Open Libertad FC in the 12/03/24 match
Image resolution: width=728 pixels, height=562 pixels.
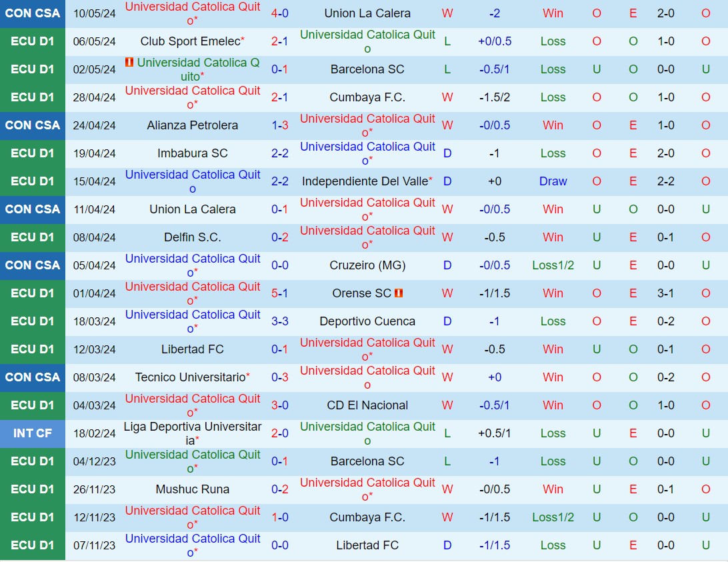coord(193,349)
